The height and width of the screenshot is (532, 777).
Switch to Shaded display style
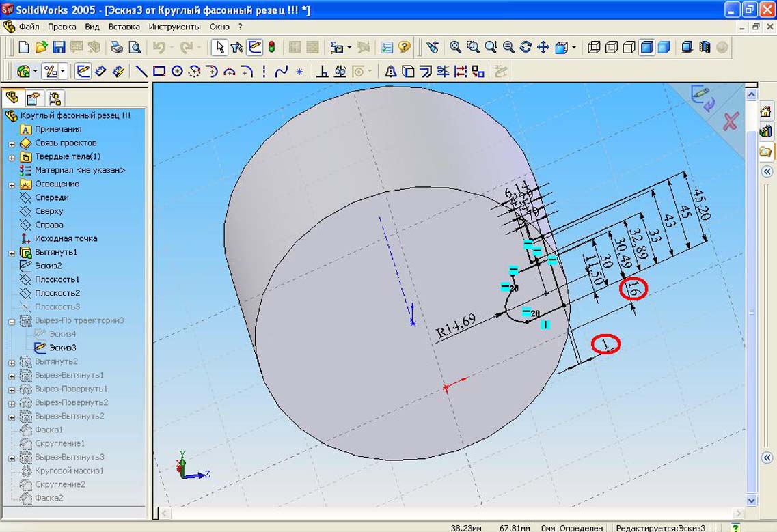(664, 47)
